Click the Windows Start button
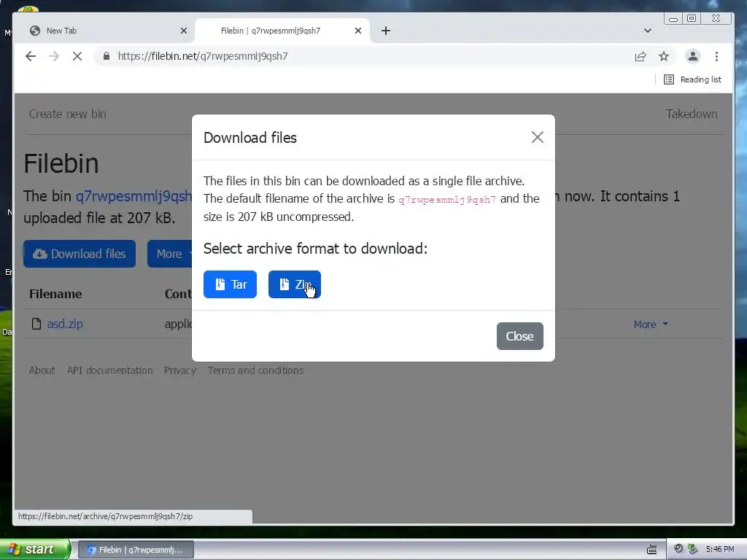Image resolution: width=747 pixels, height=560 pixels. [35, 549]
